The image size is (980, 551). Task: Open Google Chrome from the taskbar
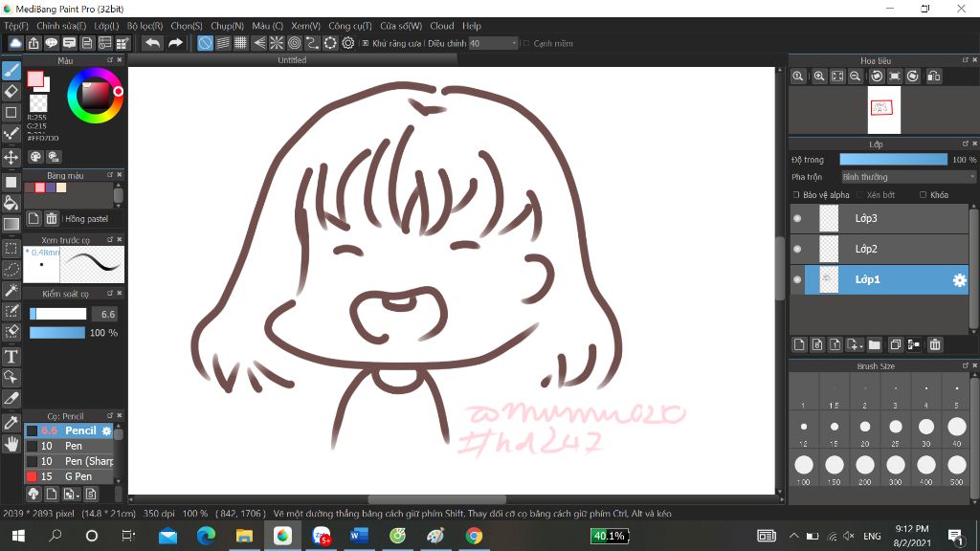point(475,536)
